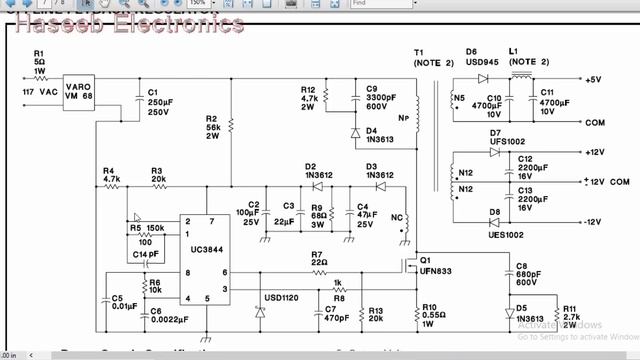Click the D2 1N3612 label
The height and width of the screenshot is (360, 640).
point(319,171)
